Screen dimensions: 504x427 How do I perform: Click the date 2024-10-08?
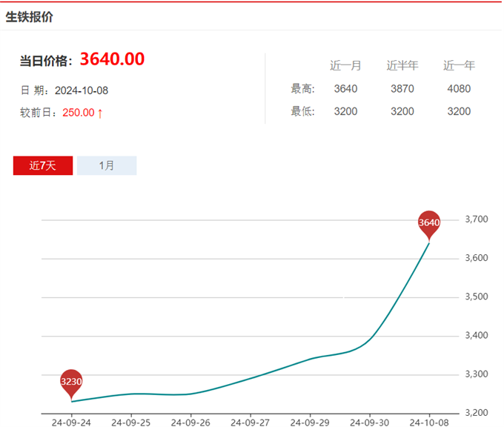coord(82,90)
